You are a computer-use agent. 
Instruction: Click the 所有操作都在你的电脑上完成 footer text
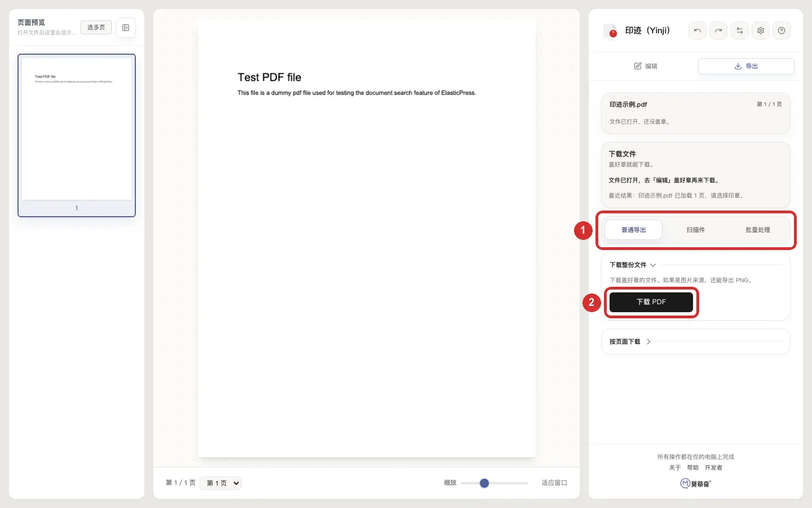pyautogui.click(x=696, y=457)
